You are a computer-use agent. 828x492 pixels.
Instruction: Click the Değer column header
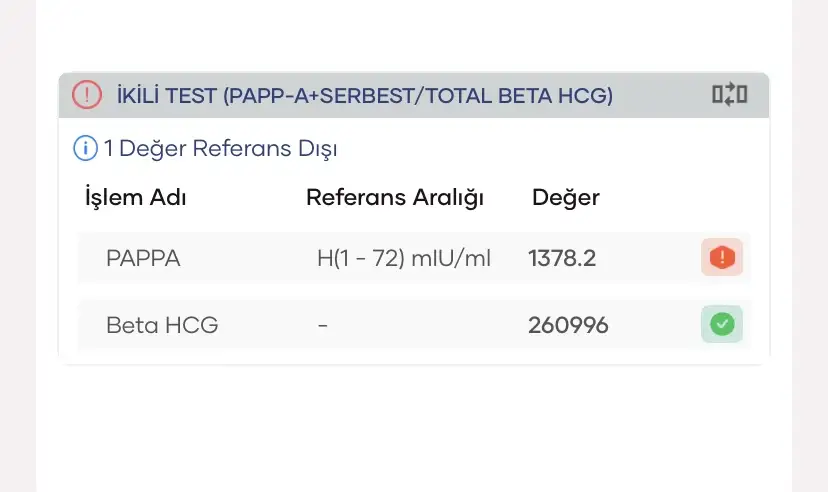(565, 197)
